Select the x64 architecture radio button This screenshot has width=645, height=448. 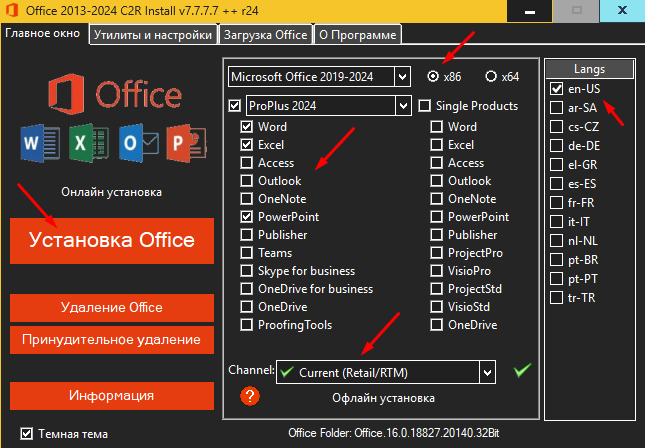point(491,77)
